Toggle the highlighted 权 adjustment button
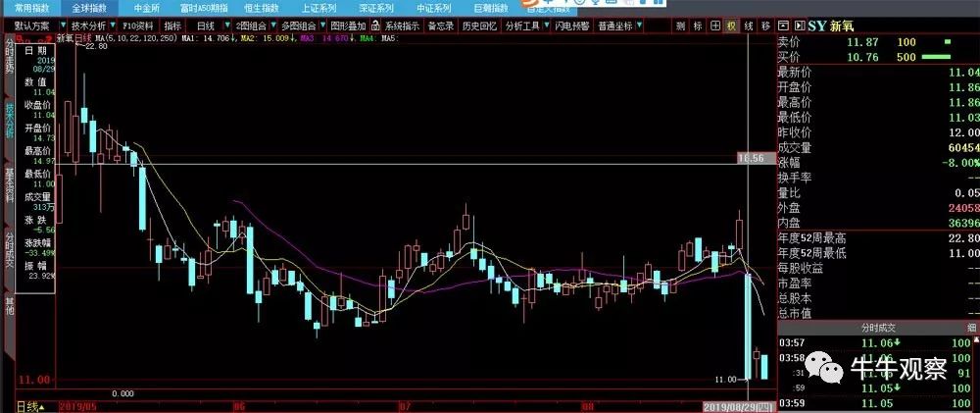 (x=732, y=26)
